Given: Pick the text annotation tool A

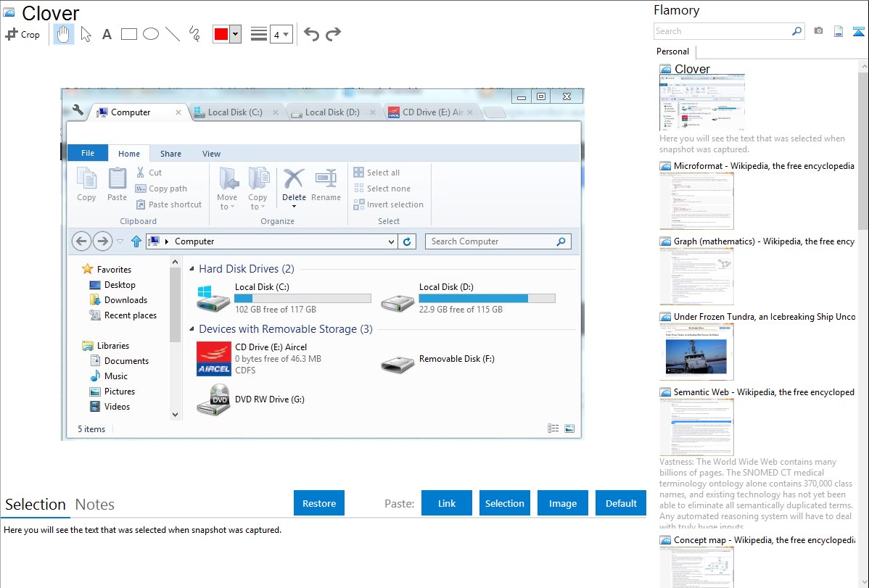Looking at the screenshot, I should 107,34.
